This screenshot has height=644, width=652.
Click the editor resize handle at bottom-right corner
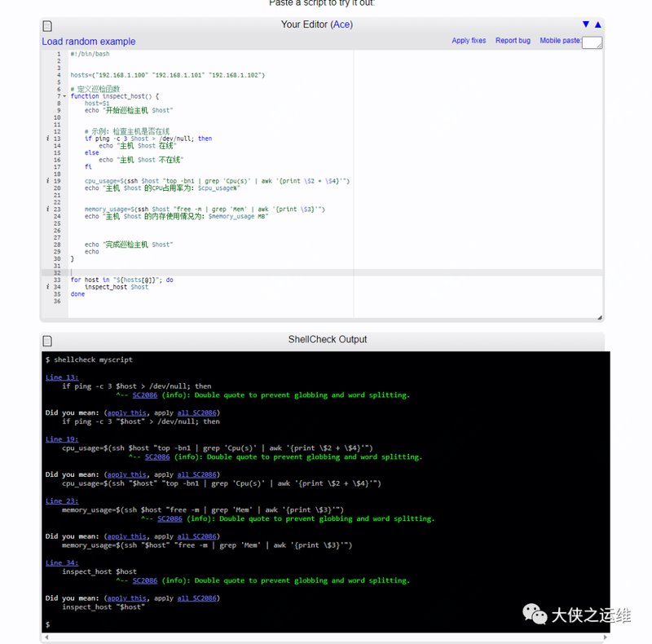[600, 317]
